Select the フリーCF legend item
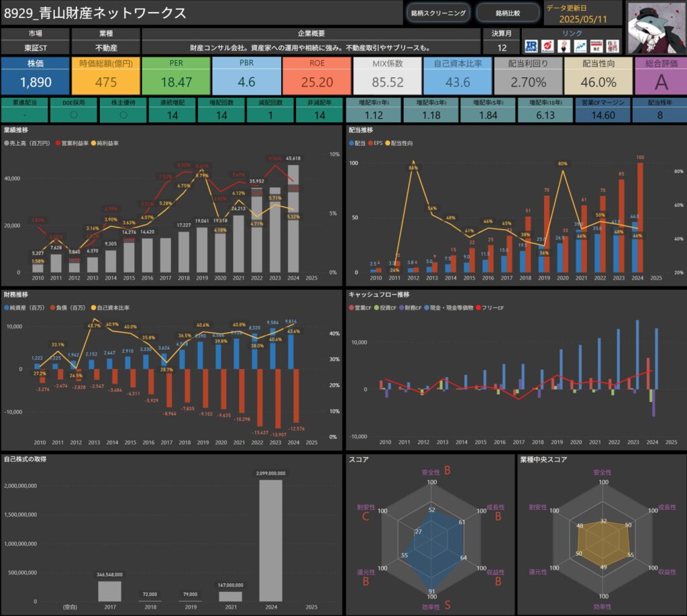The height and width of the screenshot is (616, 687). pos(490,308)
